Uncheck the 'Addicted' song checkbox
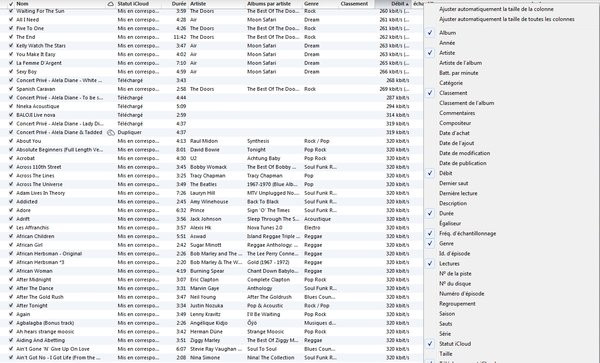 coord(11,202)
